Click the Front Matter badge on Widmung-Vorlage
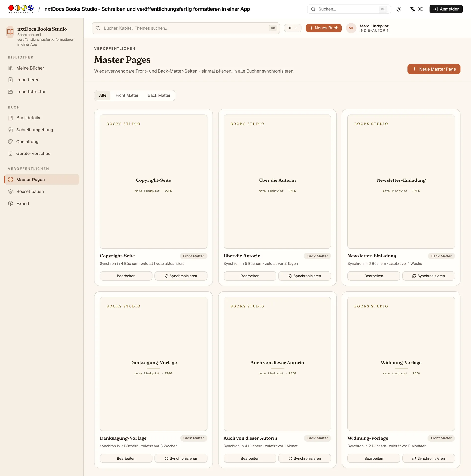 tap(441, 438)
